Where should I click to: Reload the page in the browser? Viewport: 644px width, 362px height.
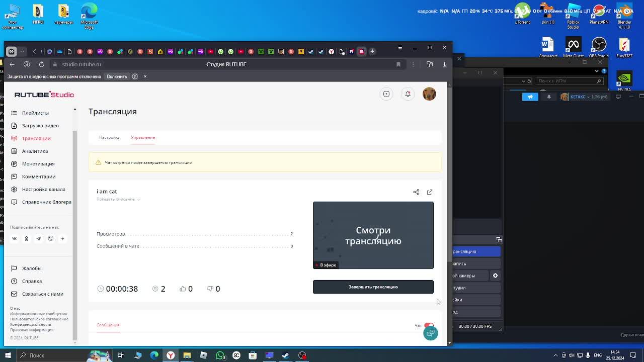42,64
